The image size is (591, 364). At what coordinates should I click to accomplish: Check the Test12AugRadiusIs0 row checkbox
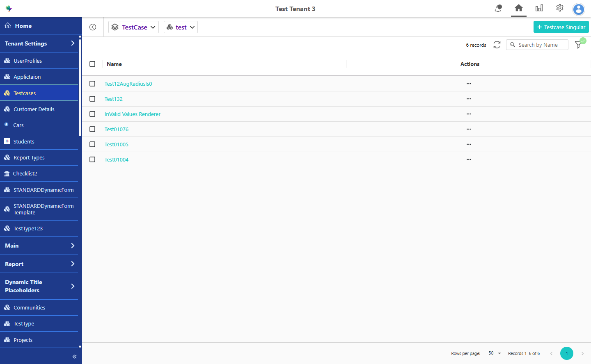point(92,84)
